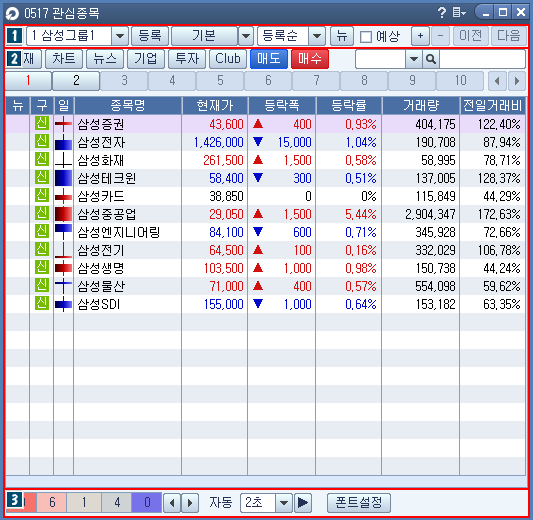Click the candlestick icon for 삼성중공업
This screenshot has height=520, width=533.
point(64,214)
